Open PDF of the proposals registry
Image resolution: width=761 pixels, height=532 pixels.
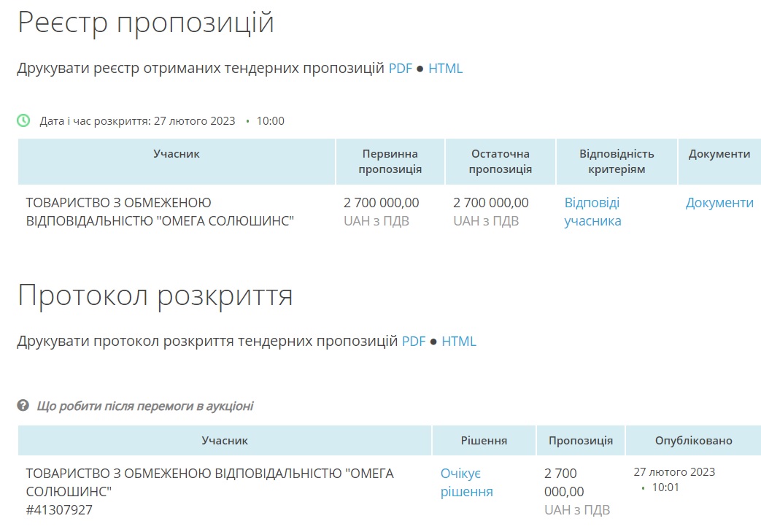click(x=401, y=69)
